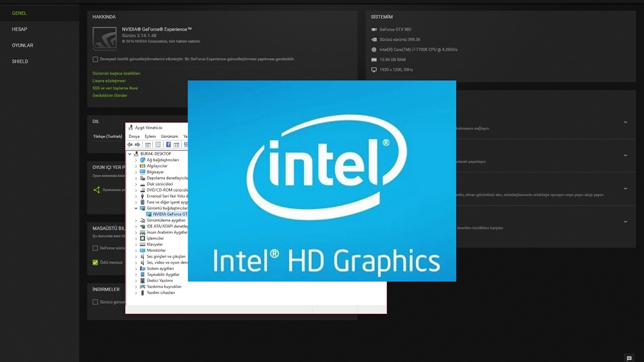Click the Properties toolbar icon in Aygıt Yöneticisi

[158, 145]
